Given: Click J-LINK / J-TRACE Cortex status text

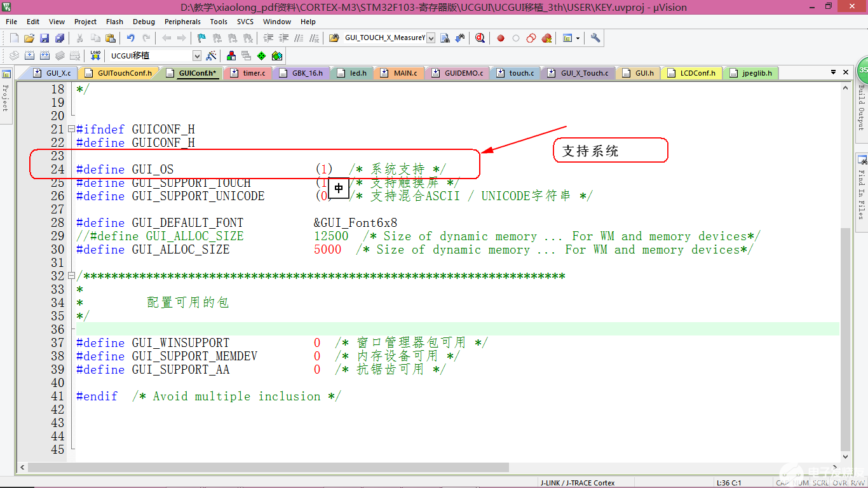Looking at the screenshot, I should click(x=578, y=483).
